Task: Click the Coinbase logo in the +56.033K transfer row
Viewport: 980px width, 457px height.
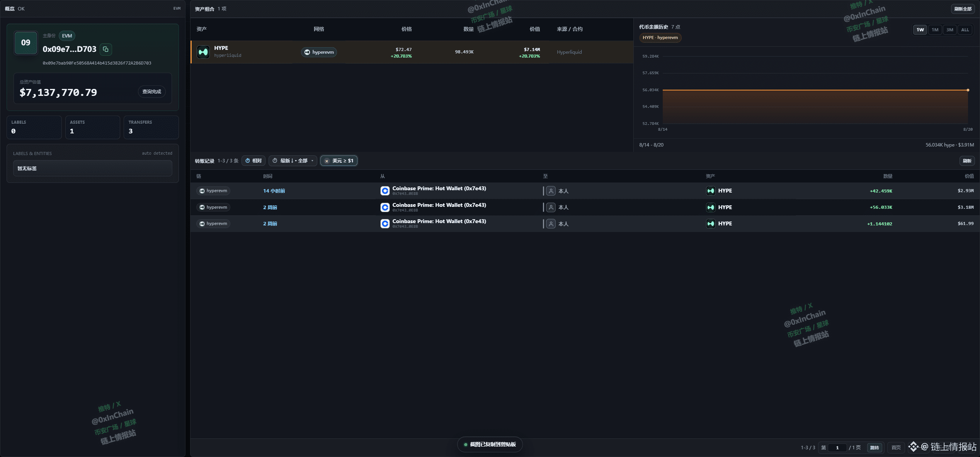Action: (x=385, y=207)
